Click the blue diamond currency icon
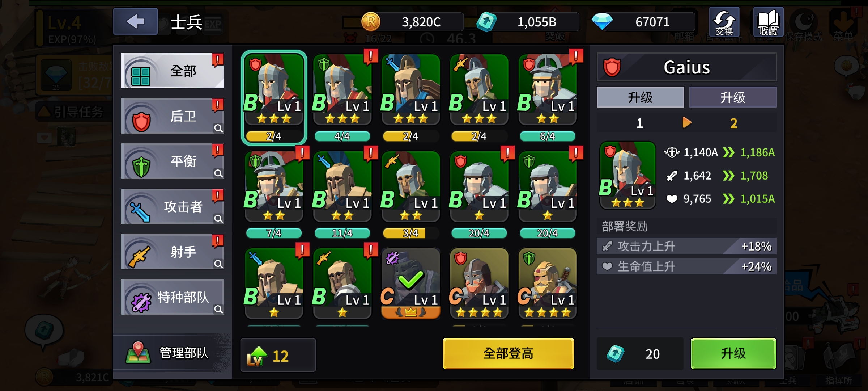Screen dimensions: 868x391 pos(602,22)
